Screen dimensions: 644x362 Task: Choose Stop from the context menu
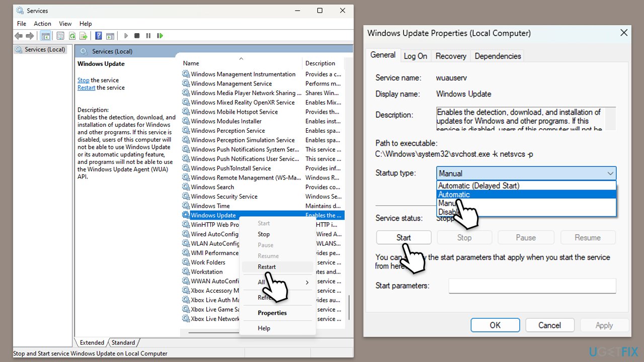click(277, 234)
